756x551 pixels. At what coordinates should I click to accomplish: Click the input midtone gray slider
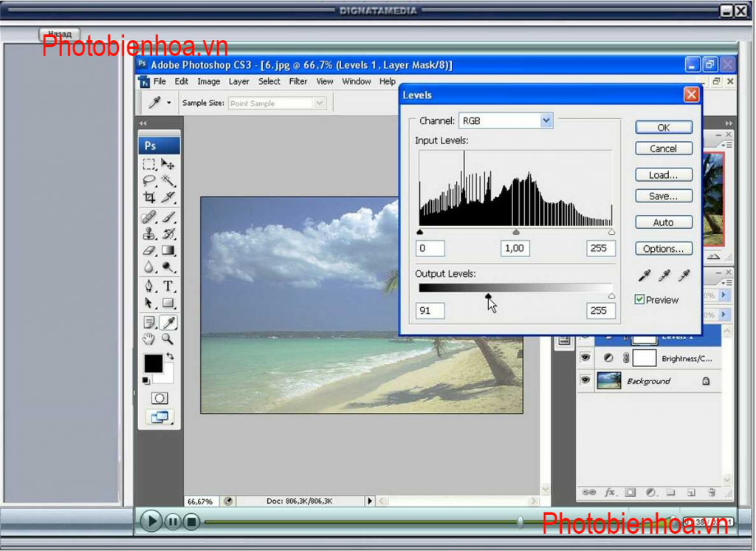[516, 232]
